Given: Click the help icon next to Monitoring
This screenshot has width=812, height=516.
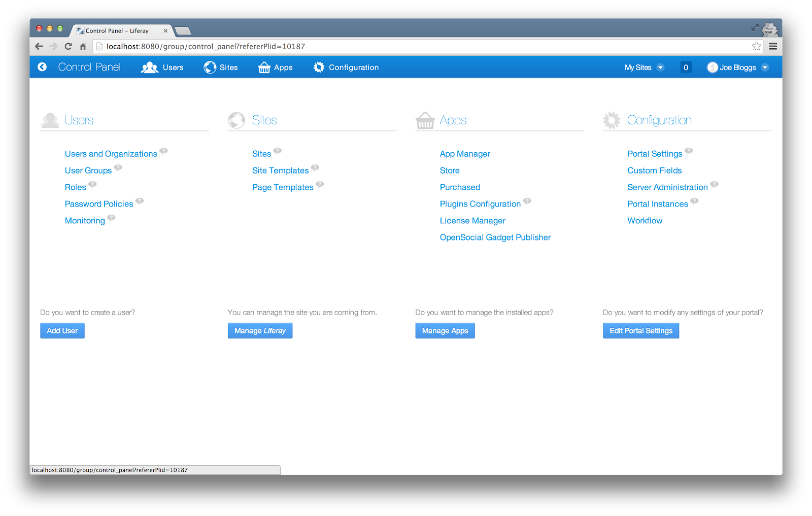Looking at the screenshot, I should coord(112,218).
